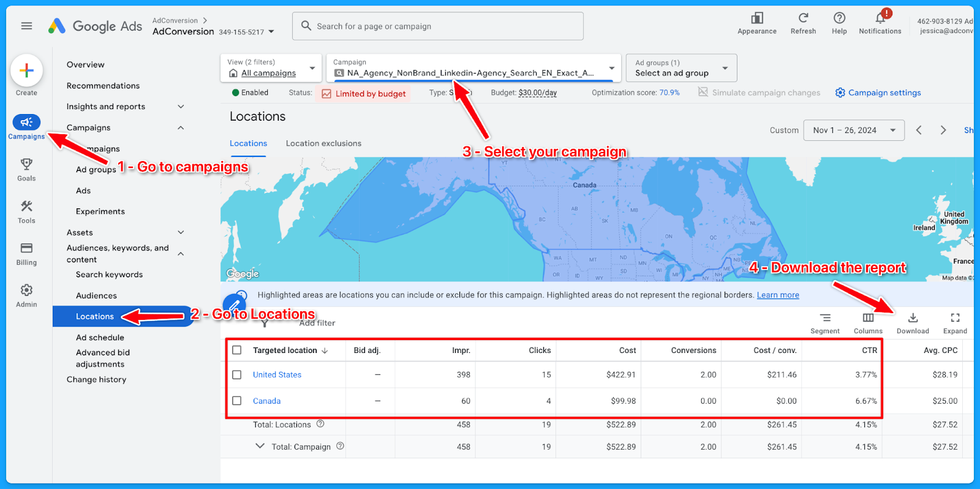Viewport: 980px width, 489px height.
Task: Click the Download report icon
Action: pos(913,317)
